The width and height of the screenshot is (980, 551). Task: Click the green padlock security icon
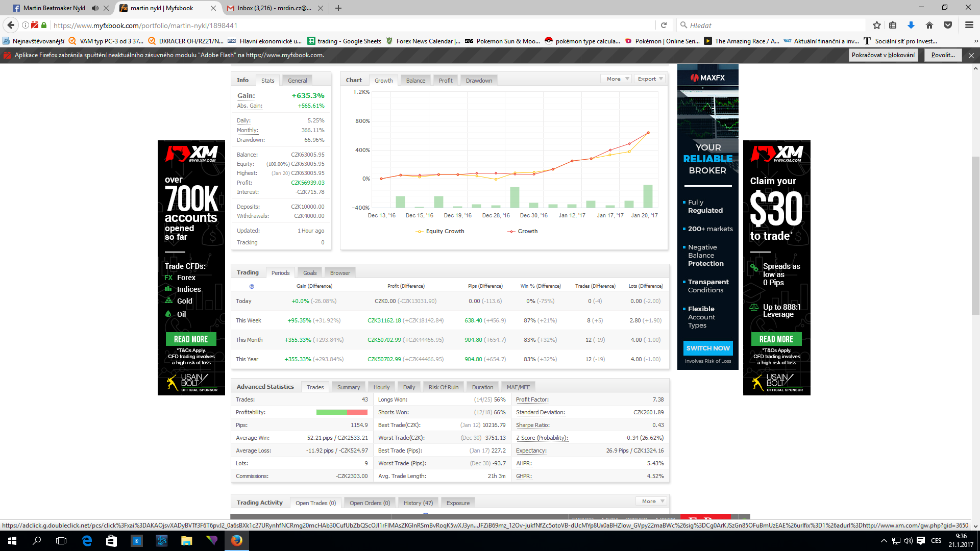(x=44, y=25)
